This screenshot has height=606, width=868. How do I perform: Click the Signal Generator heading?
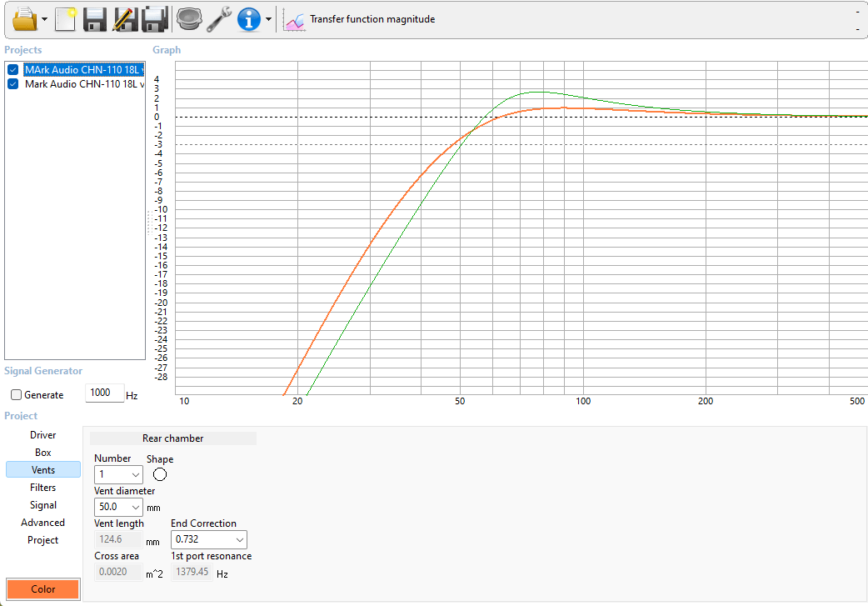tap(43, 371)
